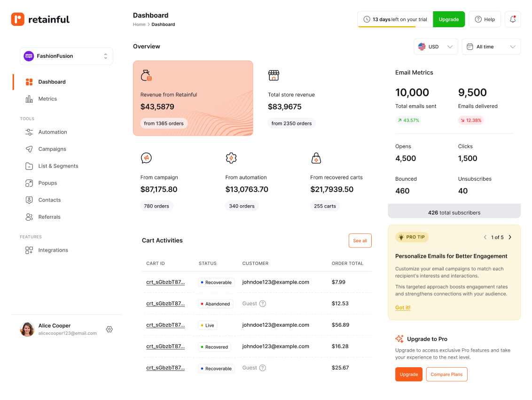Viewport: 532px width, 400px height.
Task: Click the Automation sliders icon in sidebar
Action: click(29, 132)
